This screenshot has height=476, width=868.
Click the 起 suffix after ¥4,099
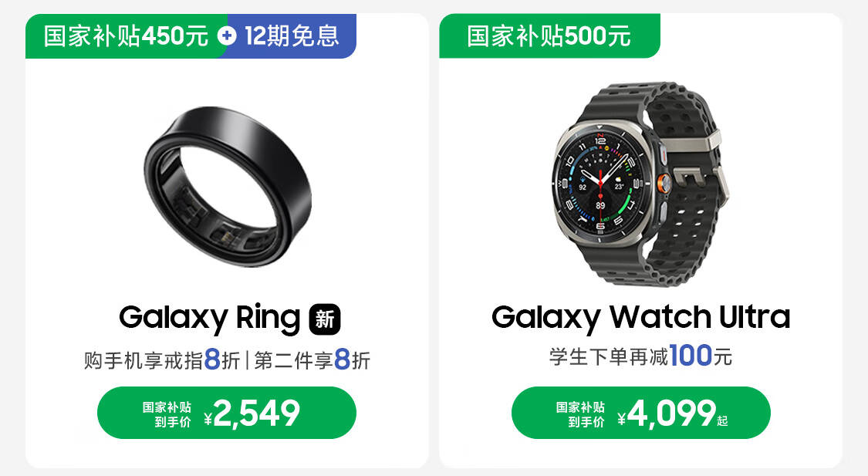click(722, 421)
